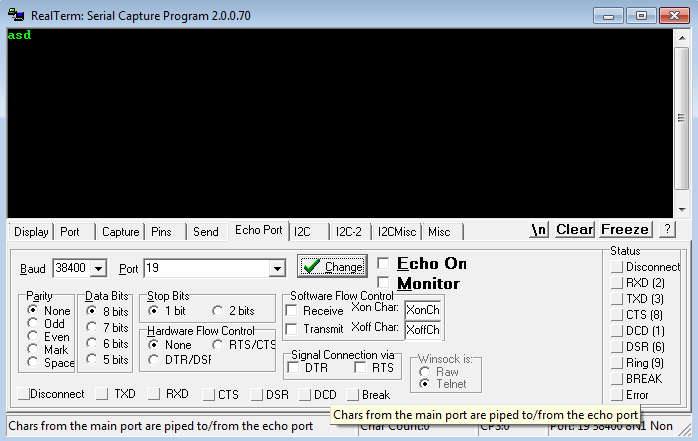Click Status panel CTS (8) indicator
The height and width of the screenshot is (441, 698).
pyautogui.click(x=617, y=315)
